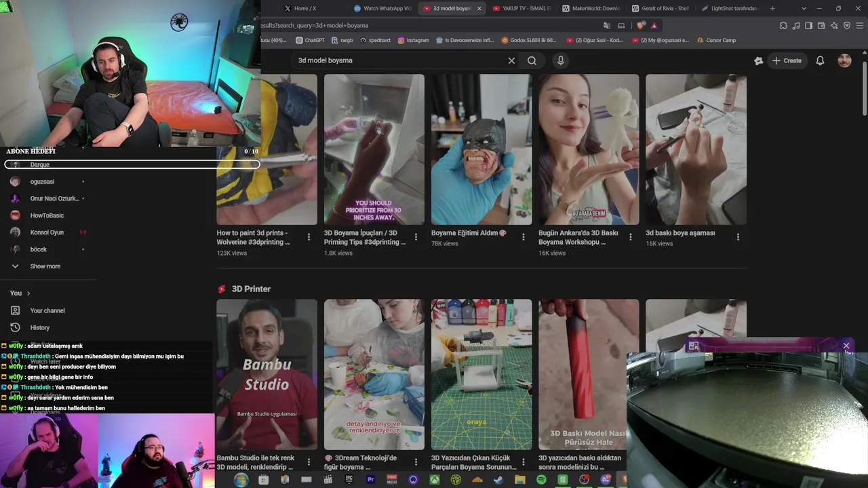
Task: Open YouTube notifications bell
Action: pyautogui.click(x=820, y=60)
